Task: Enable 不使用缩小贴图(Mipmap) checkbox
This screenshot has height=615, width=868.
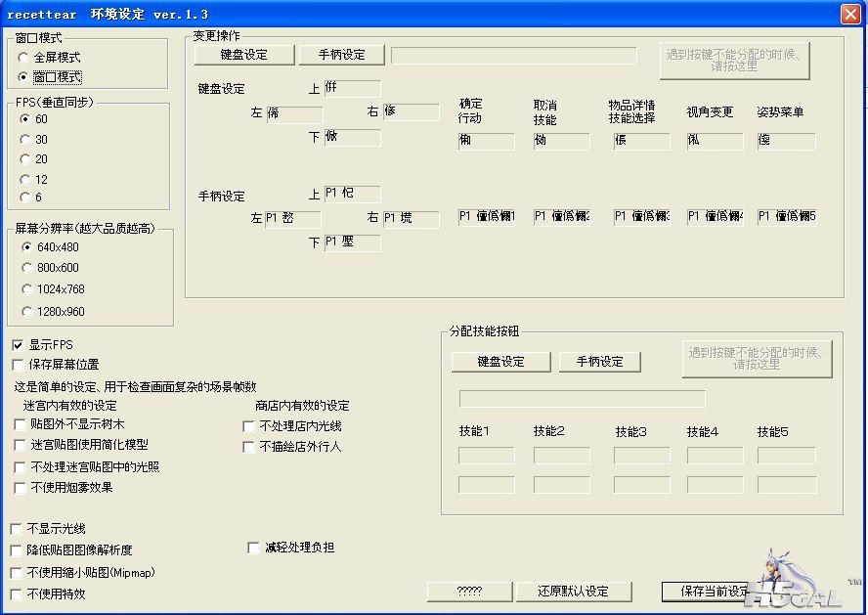Action: (17, 573)
